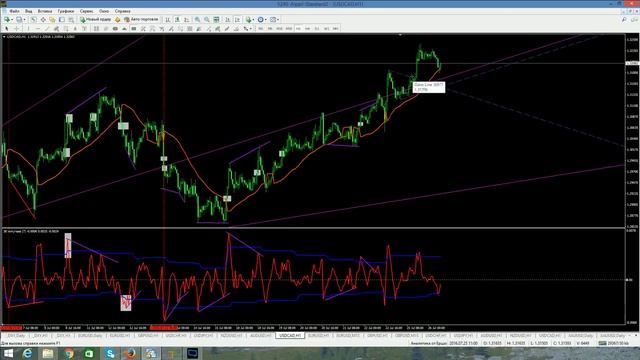Toggle Chart Shift option
The image size is (640, 360).
(x=237, y=19)
